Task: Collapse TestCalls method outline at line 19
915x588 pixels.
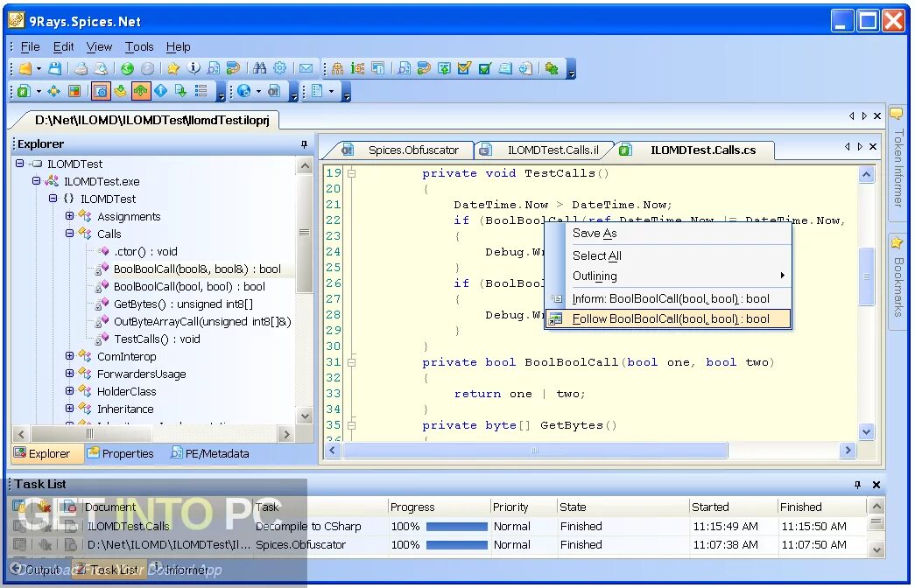Action: tap(351, 173)
